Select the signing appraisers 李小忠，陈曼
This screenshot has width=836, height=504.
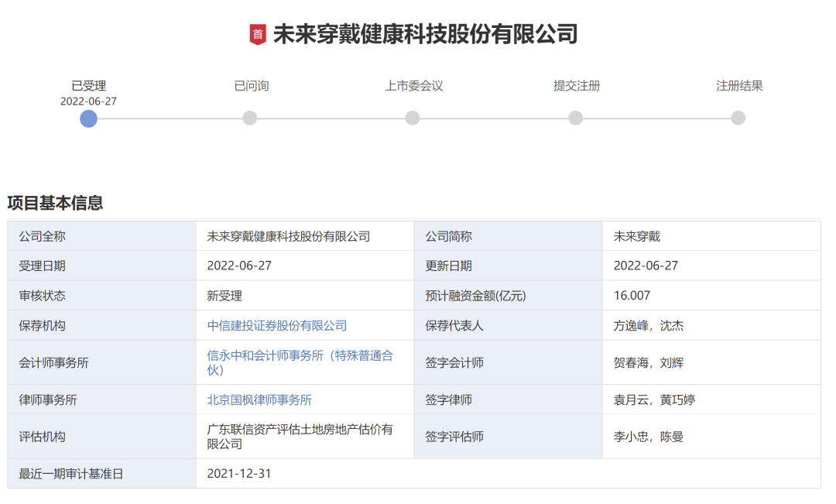pos(649,437)
